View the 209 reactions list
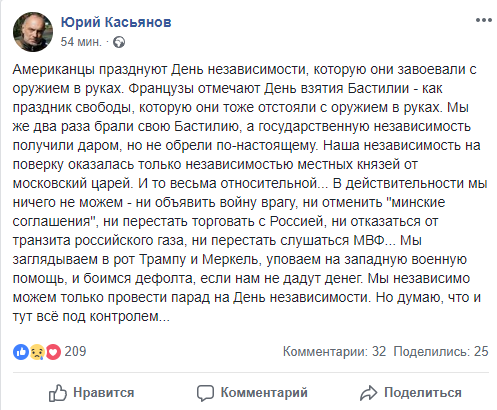This screenshot has height=410, width=497. 75,351
